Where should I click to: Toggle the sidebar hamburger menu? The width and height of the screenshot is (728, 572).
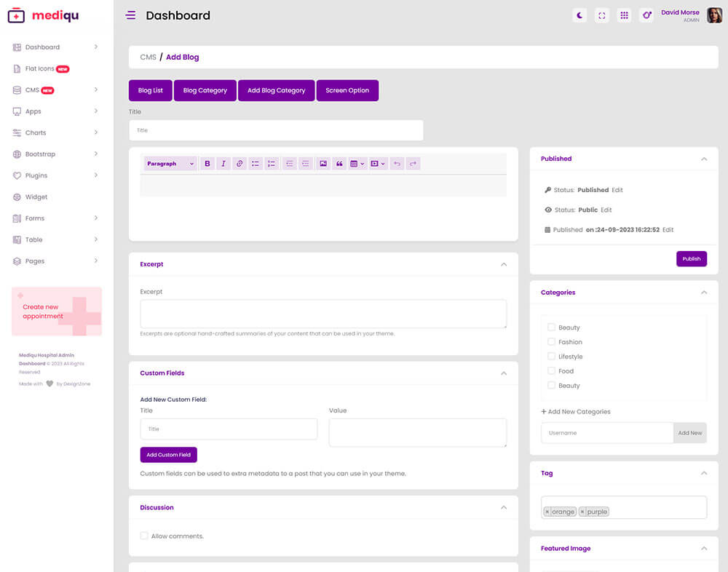point(130,15)
